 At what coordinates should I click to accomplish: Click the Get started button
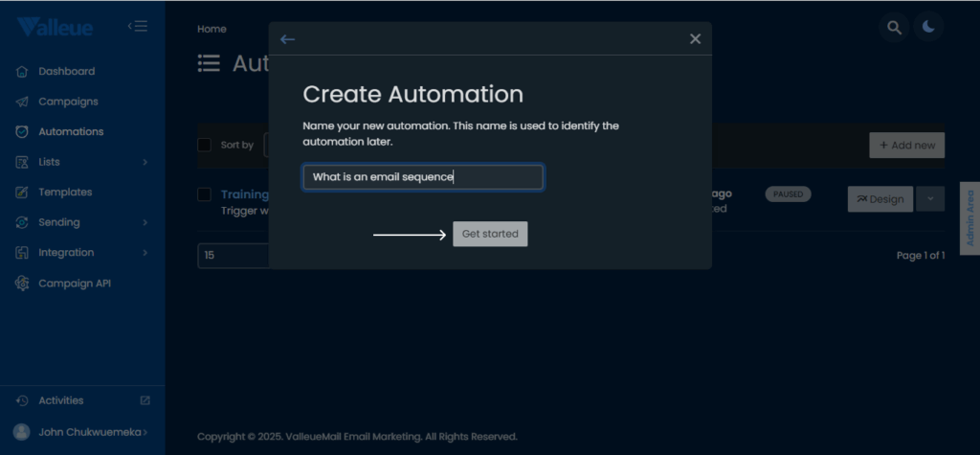click(x=490, y=234)
